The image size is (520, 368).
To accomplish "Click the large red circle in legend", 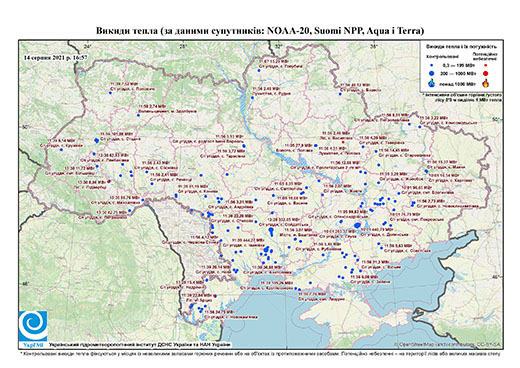I will [x=485, y=73].
